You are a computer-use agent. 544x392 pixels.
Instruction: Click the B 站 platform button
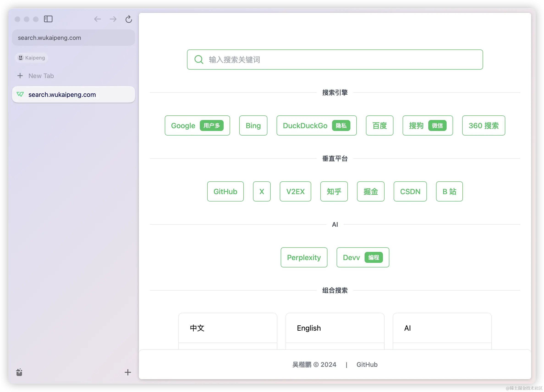[x=449, y=191]
